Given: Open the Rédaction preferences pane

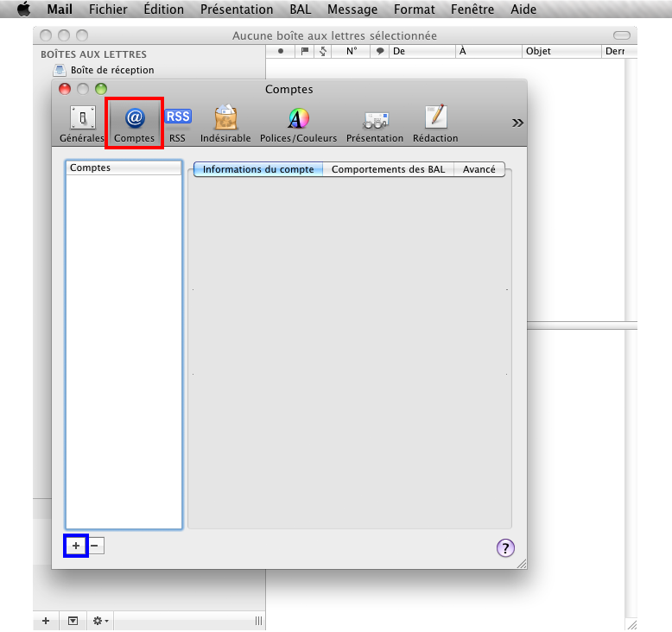Looking at the screenshot, I should pos(435,124).
